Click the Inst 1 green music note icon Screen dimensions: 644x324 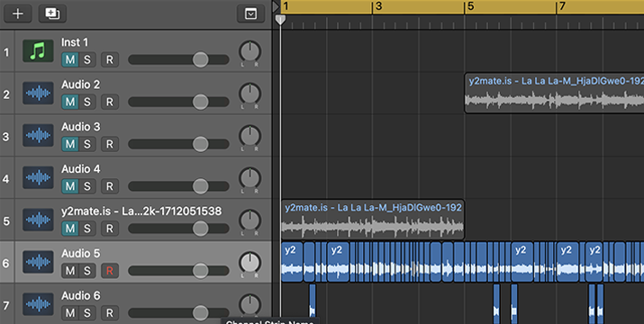(x=38, y=51)
